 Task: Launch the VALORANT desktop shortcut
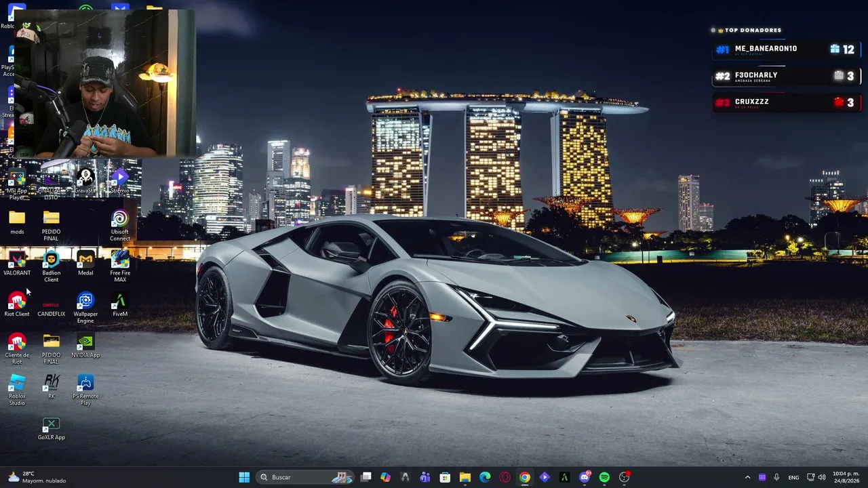click(x=17, y=264)
